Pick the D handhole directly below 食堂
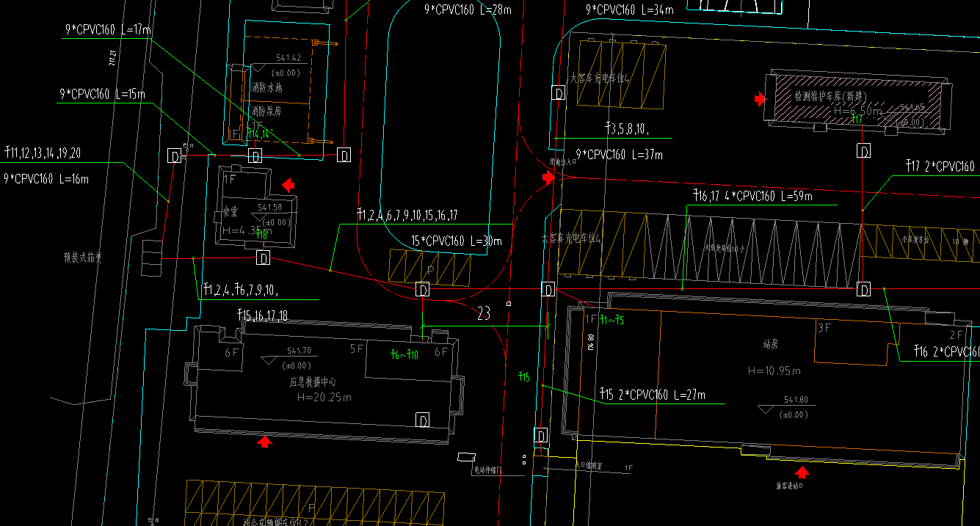Viewport: 980px width, 526px height. [x=264, y=258]
